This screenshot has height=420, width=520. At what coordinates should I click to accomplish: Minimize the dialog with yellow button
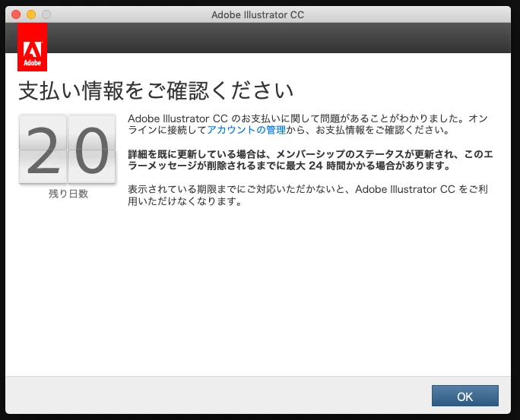coord(31,14)
